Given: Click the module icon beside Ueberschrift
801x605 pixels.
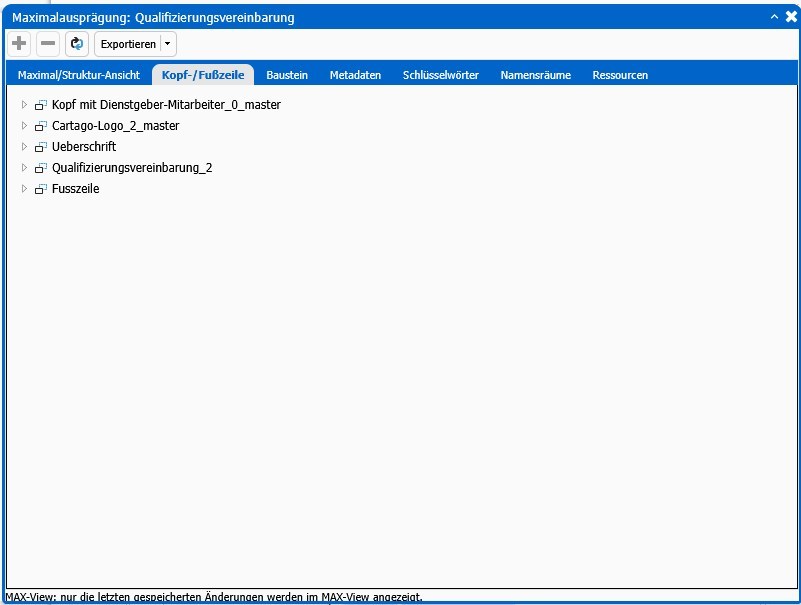Looking at the screenshot, I should (41, 147).
